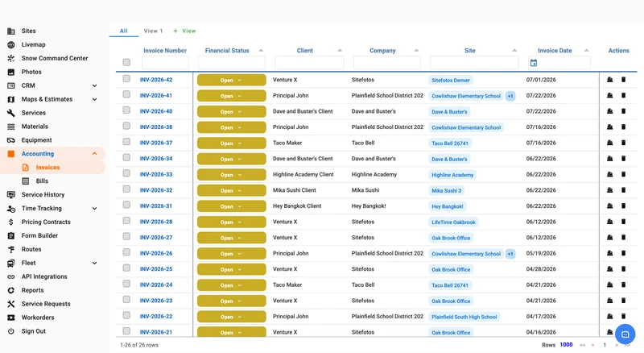Click the Materials icon in sidebar
Screen dimensions: 644x353
[11, 127]
